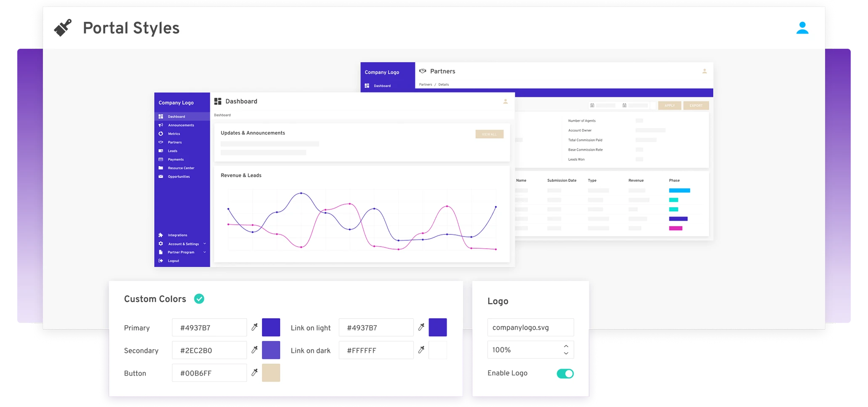Click the Submission Date column header

[562, 181]
